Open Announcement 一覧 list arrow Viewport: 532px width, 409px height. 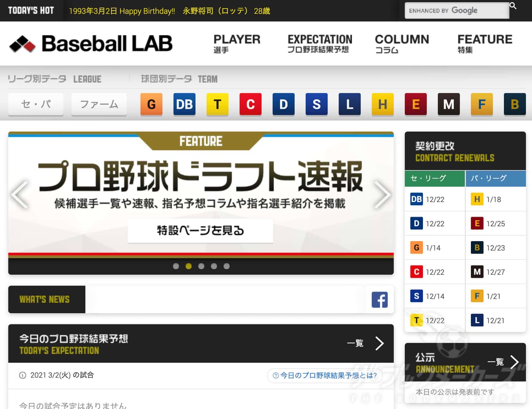tap(514, 362)
